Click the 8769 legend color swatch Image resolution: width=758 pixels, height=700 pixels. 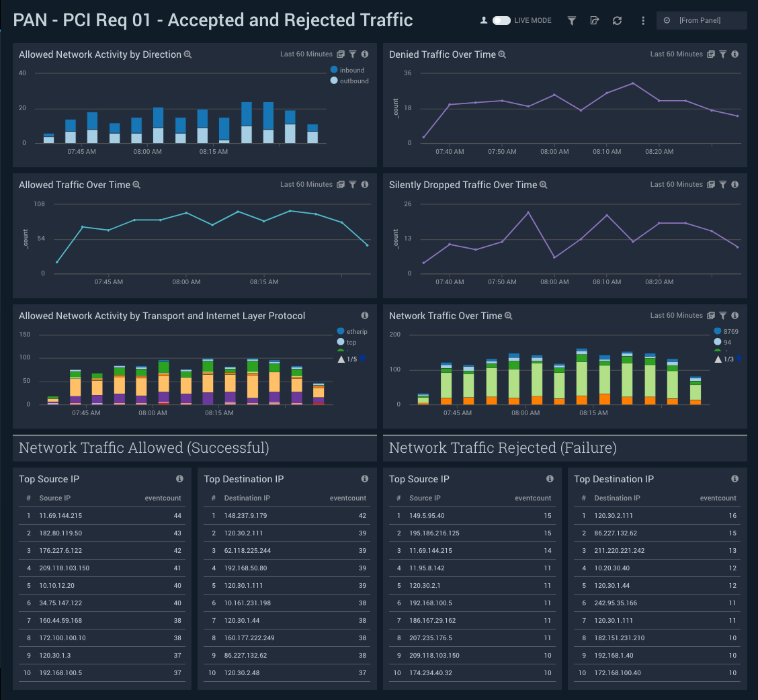tap(718, 331)
